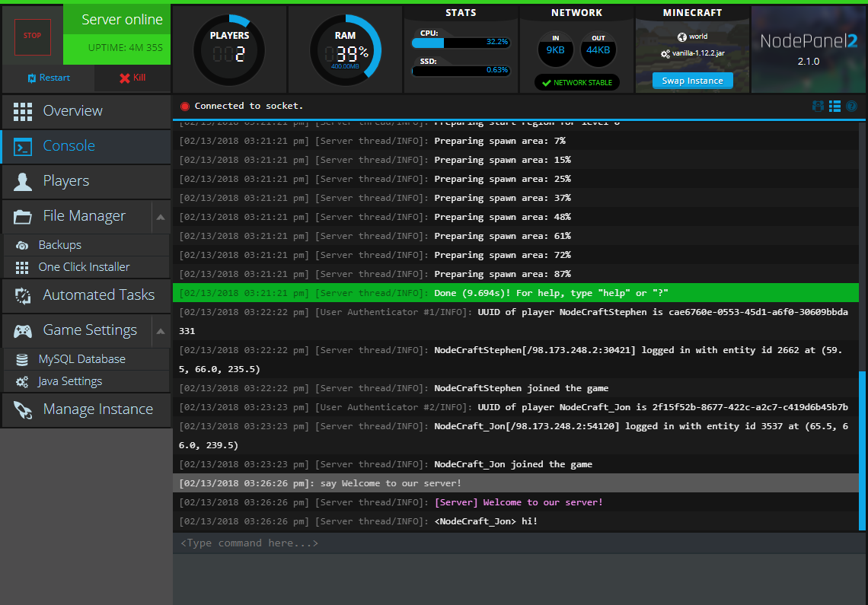Screen dimensions: 868x605
Task: Kill the server process
Action: (132, 78)
